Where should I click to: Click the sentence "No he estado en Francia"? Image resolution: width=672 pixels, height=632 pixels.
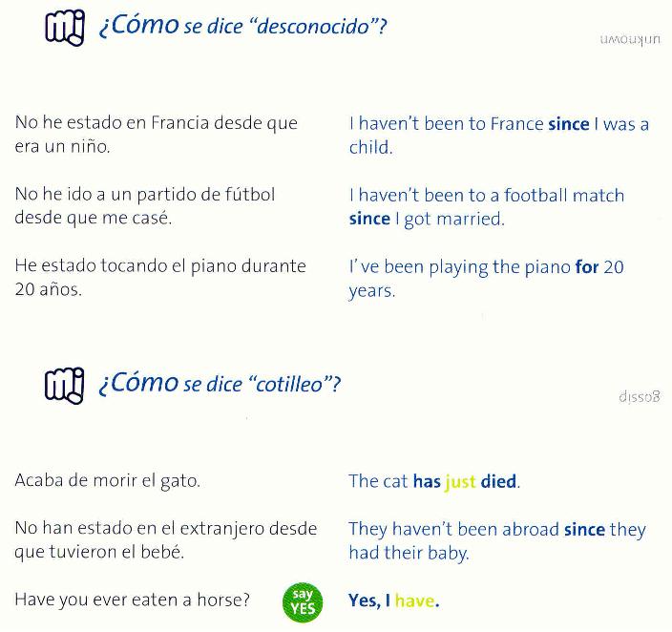(156, 135)
